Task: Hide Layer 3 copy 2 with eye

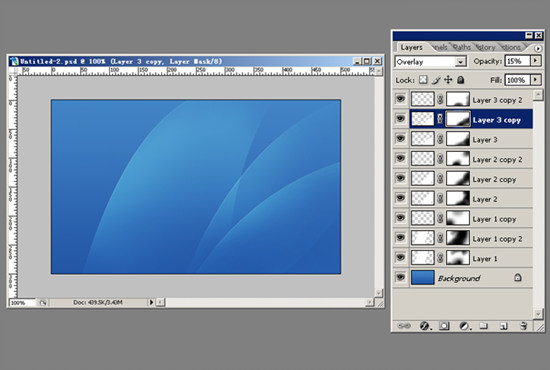Action: (401, 99)
